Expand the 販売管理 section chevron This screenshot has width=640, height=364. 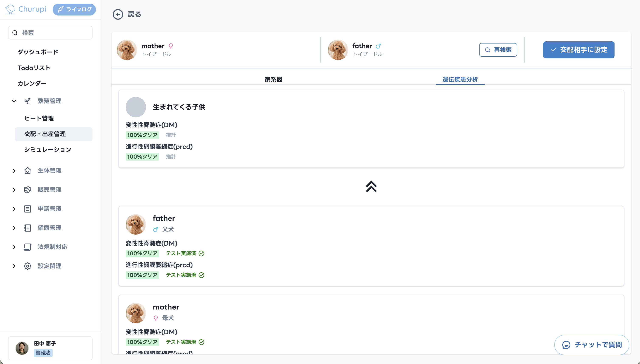point(14,190)
